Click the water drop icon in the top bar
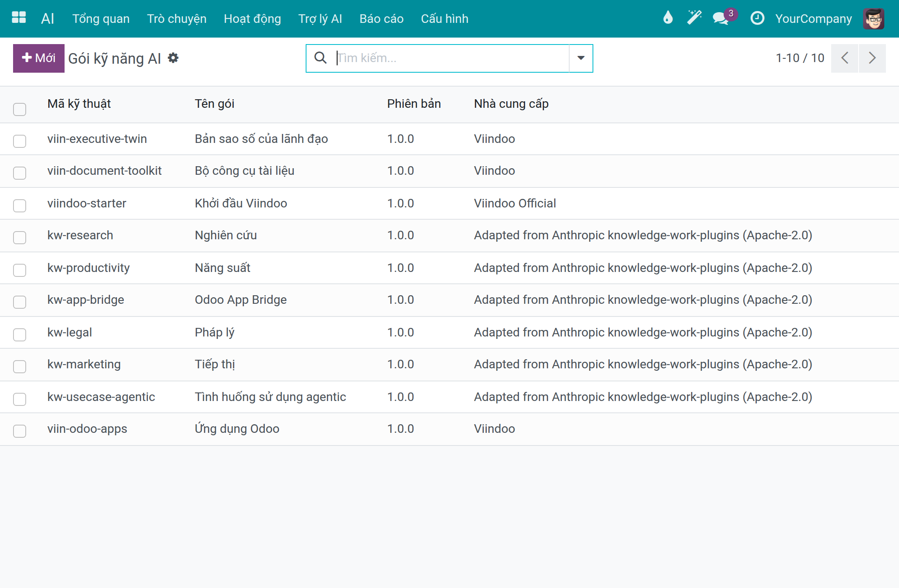 point(668,18)
